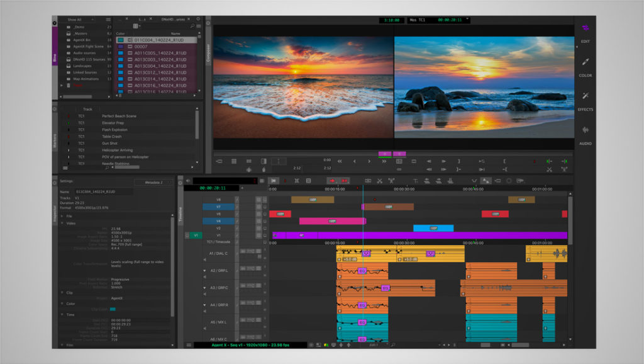
Task: Enable the V1 video track selector
Action: [x=196, y=234]
